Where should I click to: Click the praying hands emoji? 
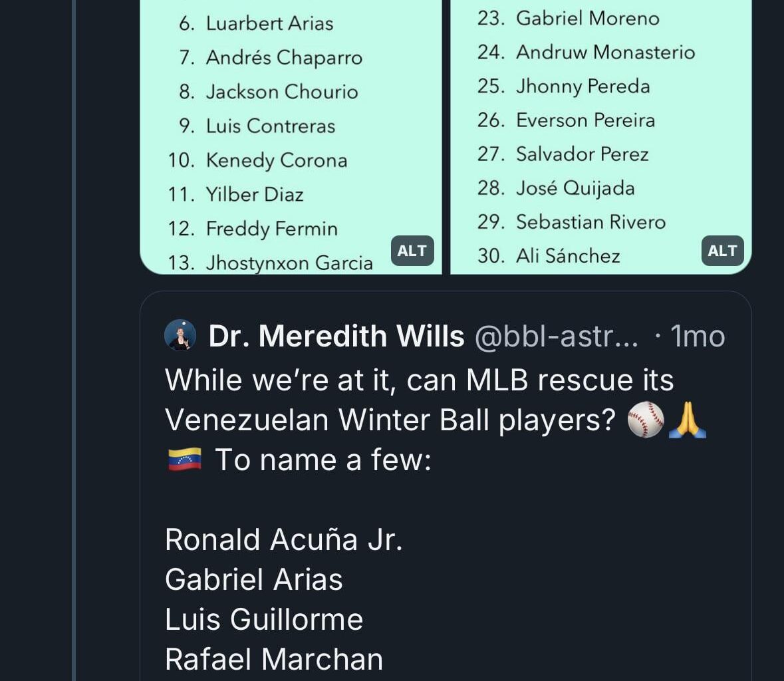click(687, 420)
